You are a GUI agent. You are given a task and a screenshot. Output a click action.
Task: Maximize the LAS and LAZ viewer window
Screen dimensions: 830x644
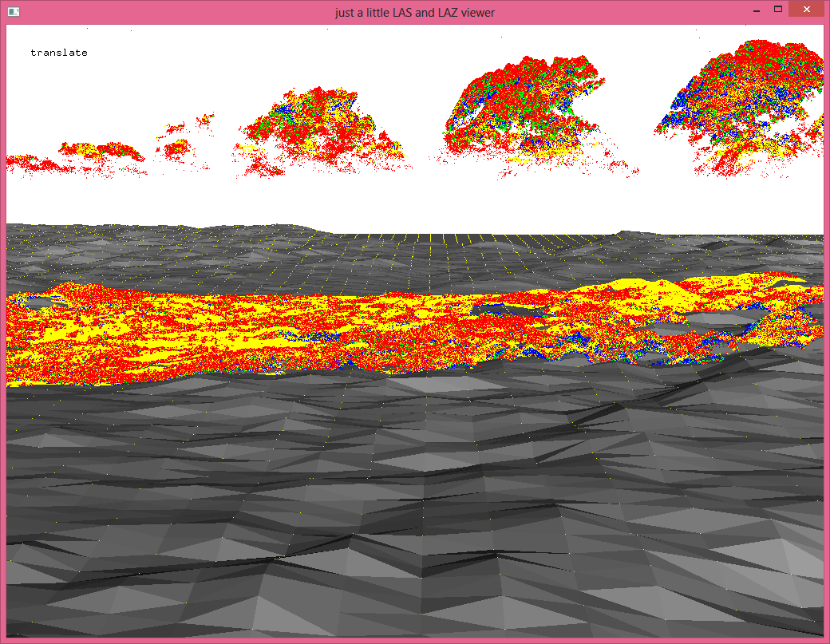tap(777, 10)
